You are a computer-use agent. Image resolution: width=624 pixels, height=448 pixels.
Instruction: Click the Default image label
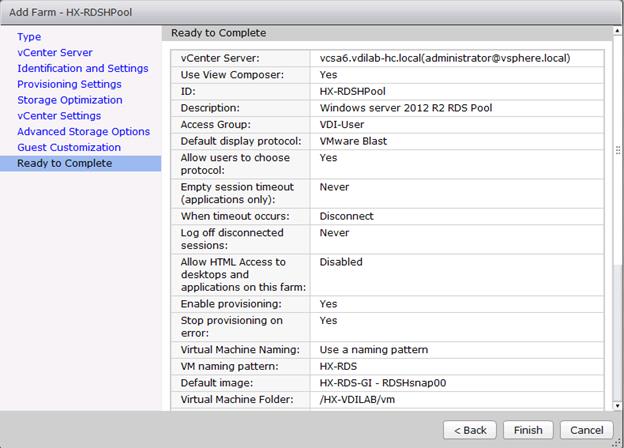(x=216, y=383)
